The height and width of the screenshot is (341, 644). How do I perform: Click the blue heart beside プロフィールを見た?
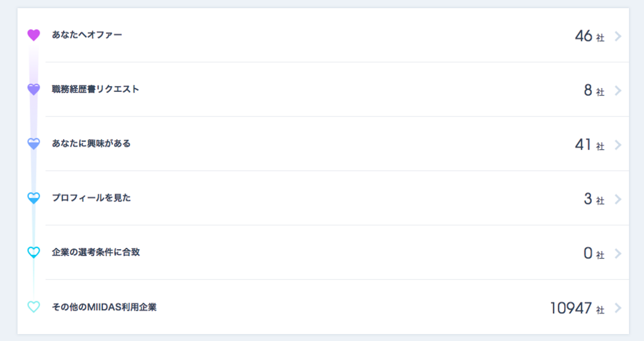34,198
